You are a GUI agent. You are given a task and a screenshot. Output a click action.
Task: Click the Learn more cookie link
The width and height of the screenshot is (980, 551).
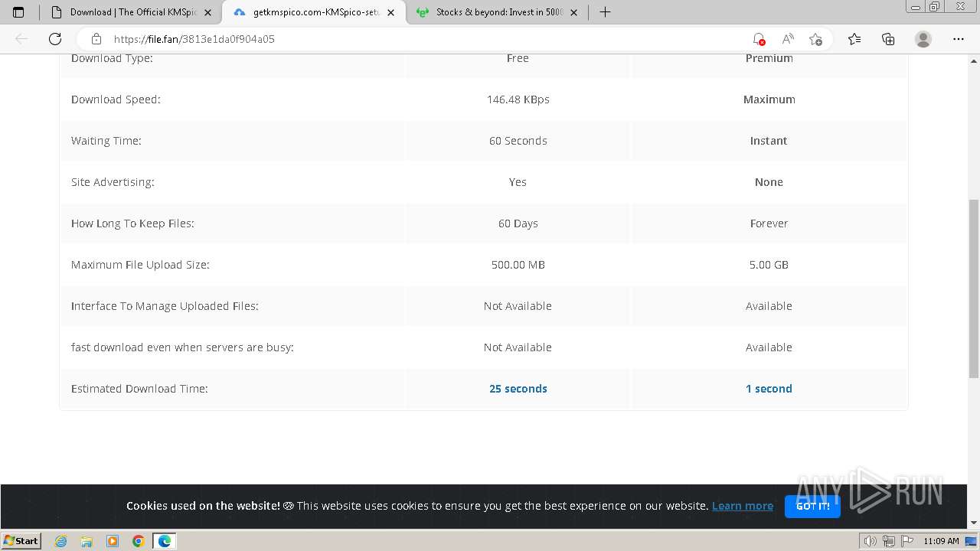(x=742, y=506)
